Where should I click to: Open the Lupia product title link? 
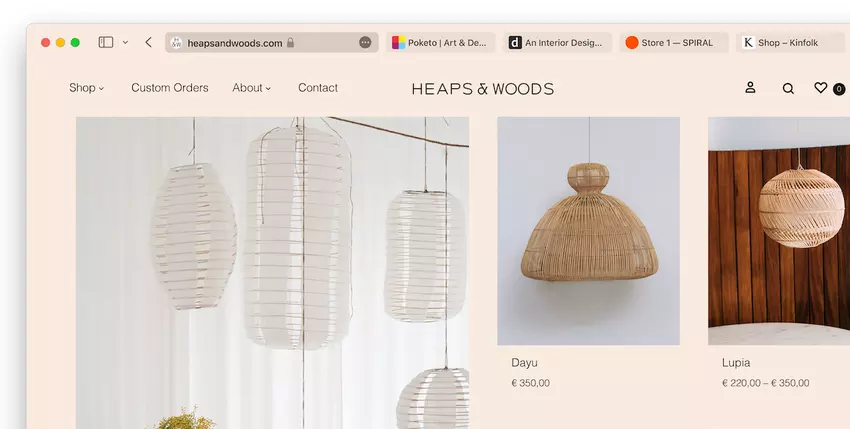736,363
